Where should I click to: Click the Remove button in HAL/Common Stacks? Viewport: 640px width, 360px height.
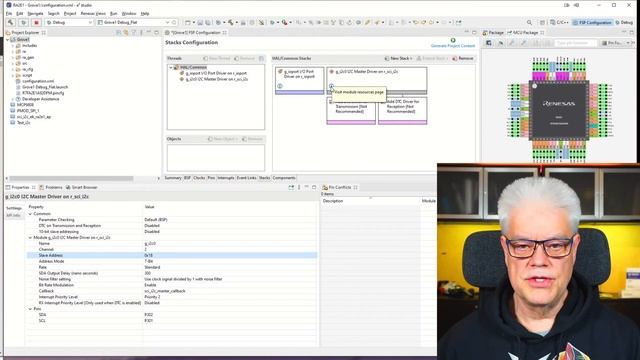463,59
